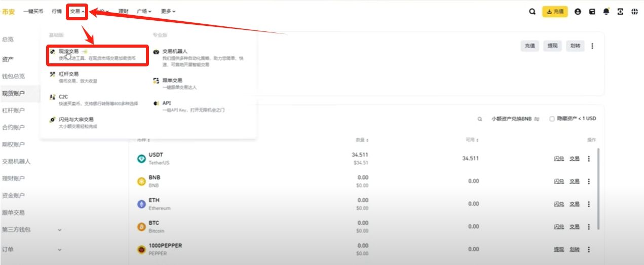Click 提现 link in 1000PEPPER row
The width and height of the screenshot is (644, 265).
559,249
